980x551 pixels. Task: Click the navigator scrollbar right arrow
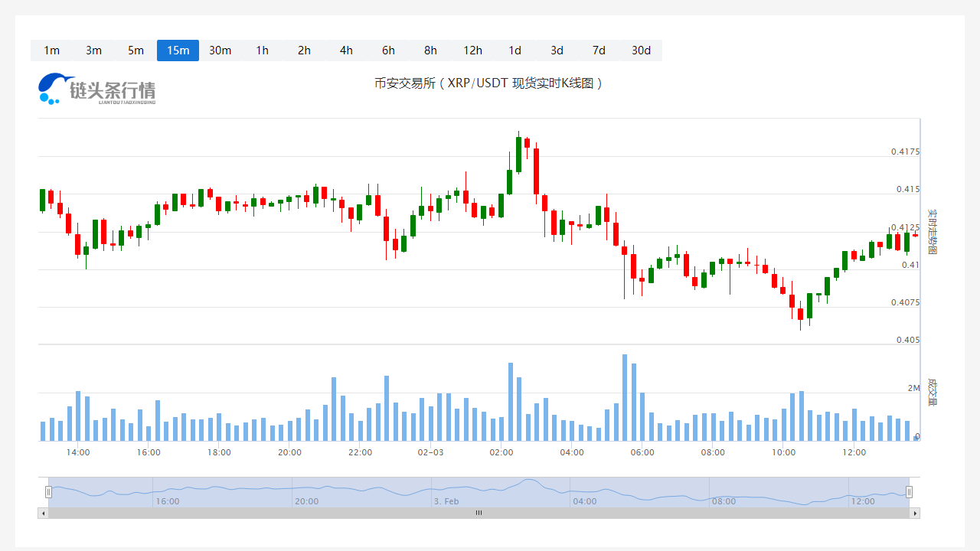915,513
